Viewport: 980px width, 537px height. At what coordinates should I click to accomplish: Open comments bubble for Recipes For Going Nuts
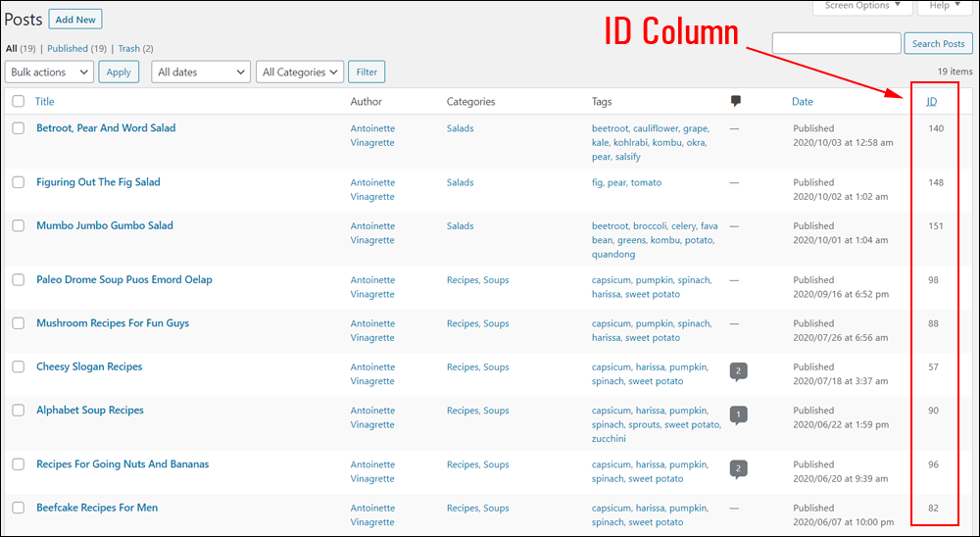pos(738,468)
